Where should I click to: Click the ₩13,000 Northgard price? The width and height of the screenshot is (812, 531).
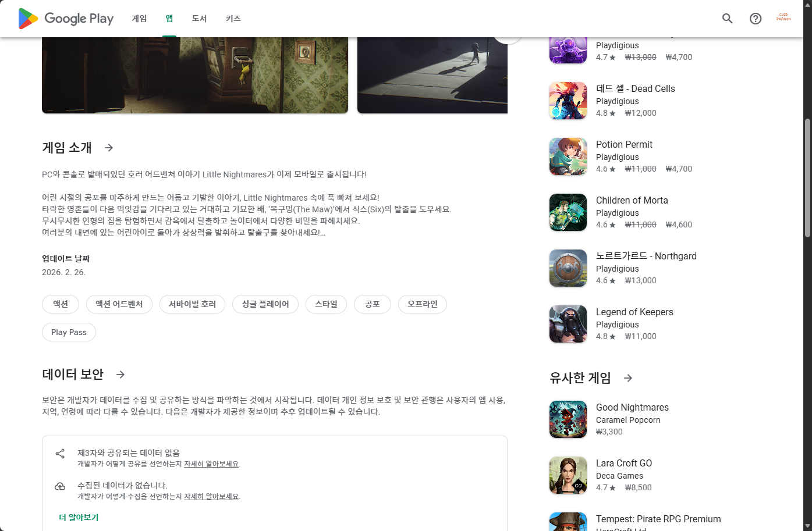click(640, 280)
